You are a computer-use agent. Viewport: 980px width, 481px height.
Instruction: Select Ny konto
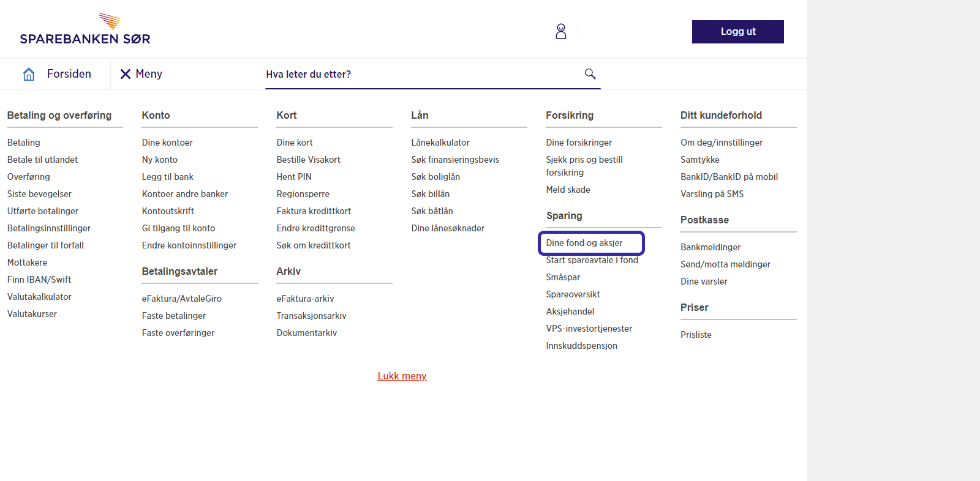160,160
